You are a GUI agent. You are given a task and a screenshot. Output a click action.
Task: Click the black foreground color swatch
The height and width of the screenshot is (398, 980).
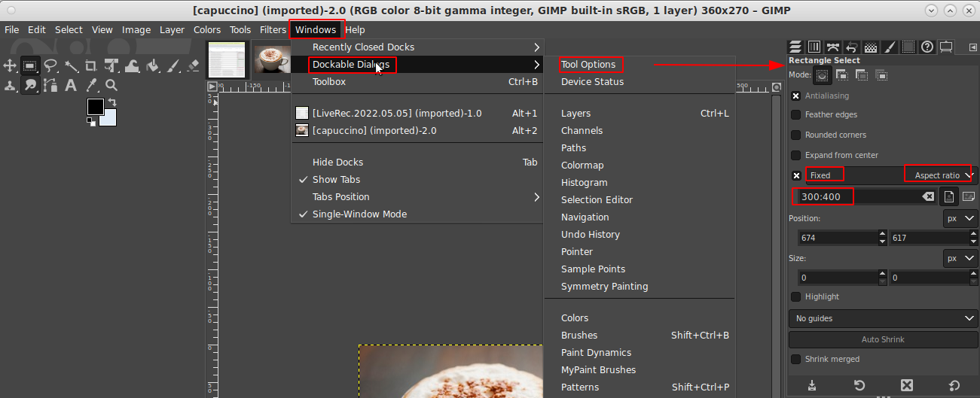[95, 107]
